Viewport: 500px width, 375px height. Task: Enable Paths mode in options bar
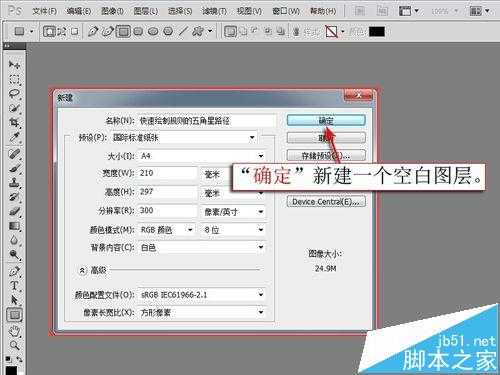62,32
